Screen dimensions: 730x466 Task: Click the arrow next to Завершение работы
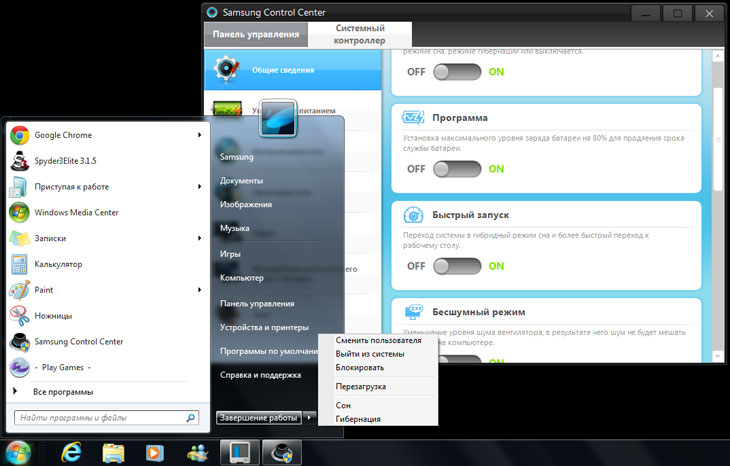(309, 418)
